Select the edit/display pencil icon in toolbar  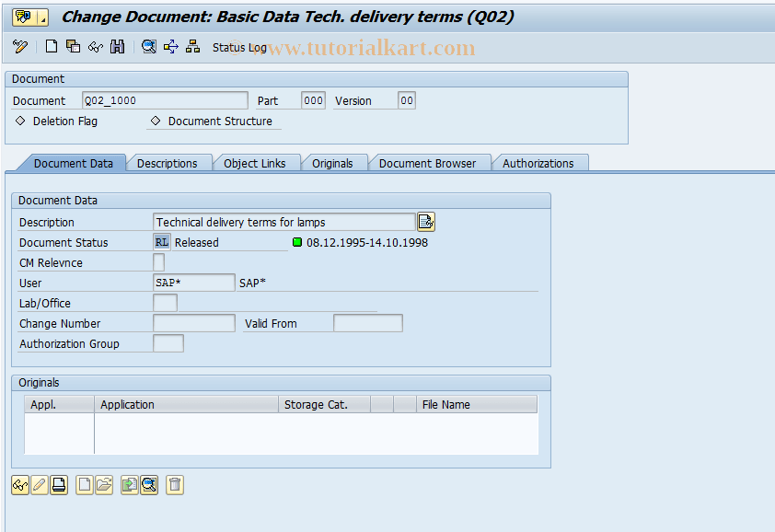click(x=20, y=45)
